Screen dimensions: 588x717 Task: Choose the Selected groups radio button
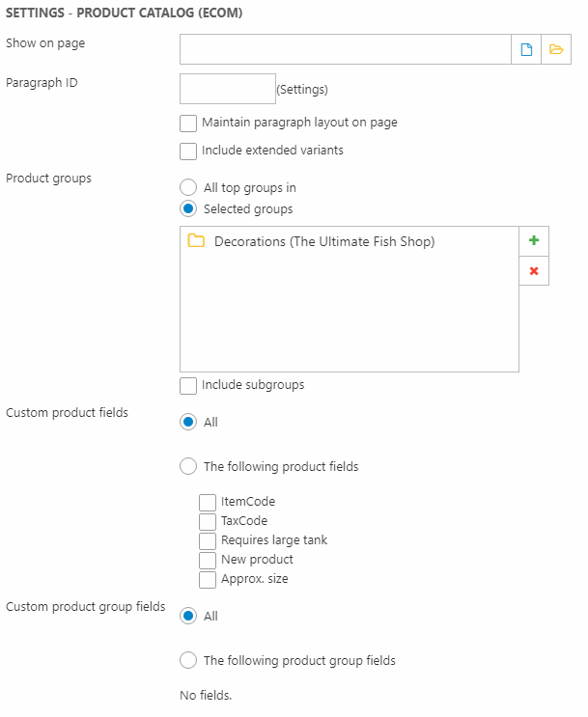[x=189, y=209]
